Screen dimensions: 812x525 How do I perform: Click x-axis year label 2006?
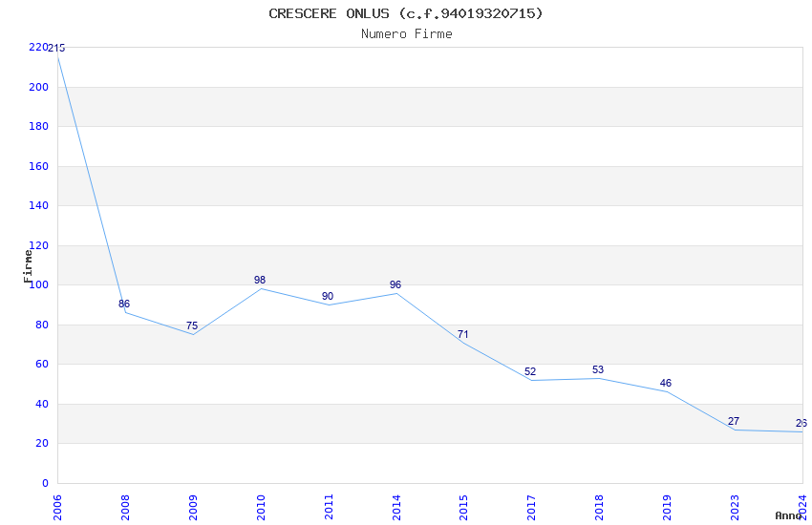pyautogui.click(x=57, y=508)
